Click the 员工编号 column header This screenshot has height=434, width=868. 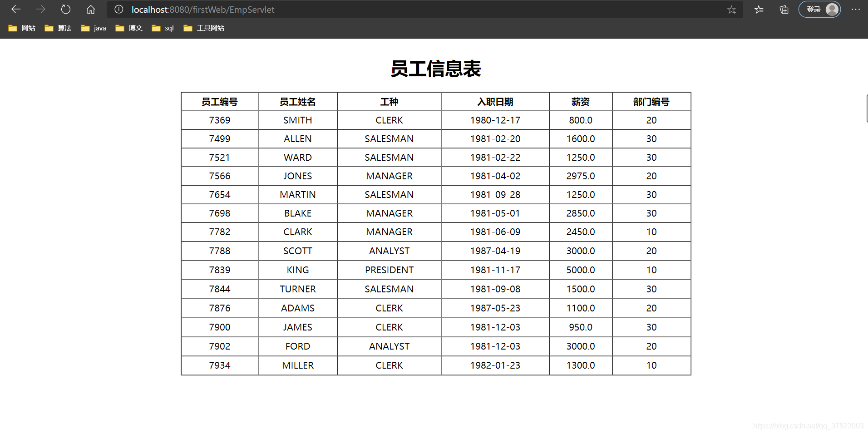[220, 102]
